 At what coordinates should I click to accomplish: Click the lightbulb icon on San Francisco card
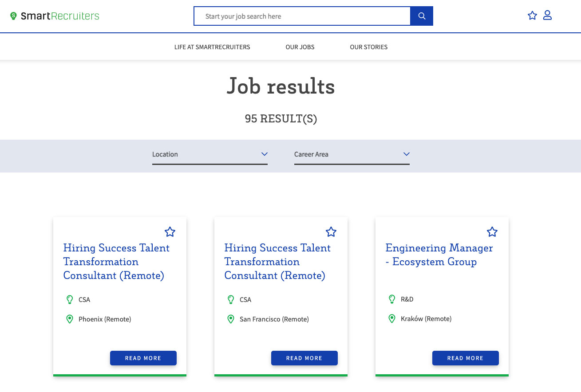click(231, 300)
